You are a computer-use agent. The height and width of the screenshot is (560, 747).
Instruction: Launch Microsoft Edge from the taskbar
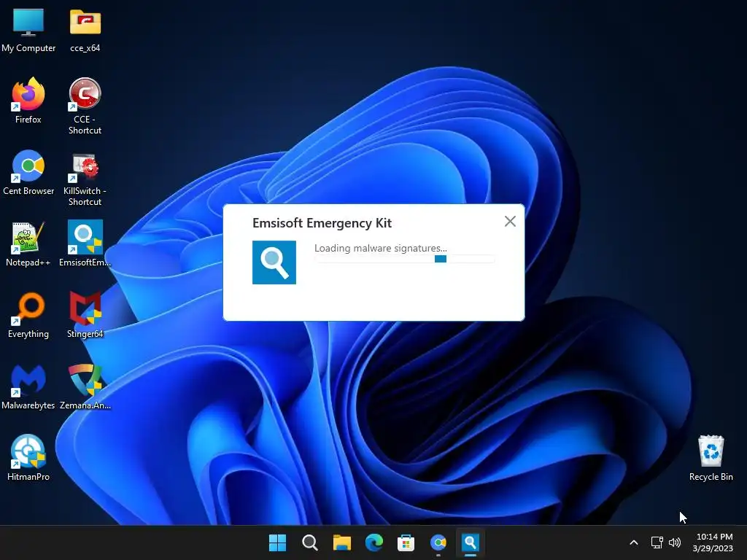(x=374, y=542)
